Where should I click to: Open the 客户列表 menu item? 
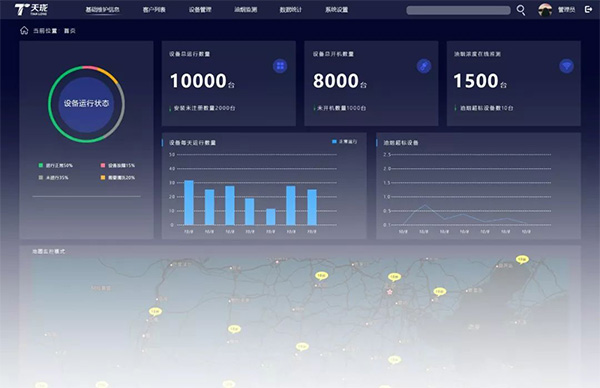pyautogui.click(x=154, y=10)
